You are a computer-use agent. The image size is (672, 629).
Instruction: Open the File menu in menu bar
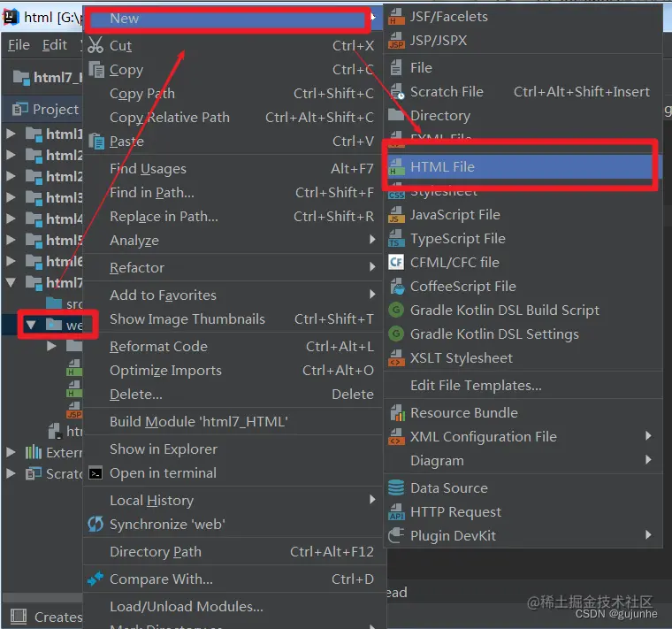[19, 45]
